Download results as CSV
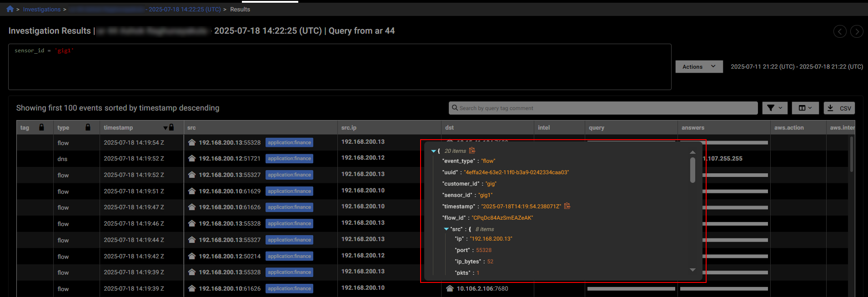The image size is (868, 297). [x=839, y=108]
